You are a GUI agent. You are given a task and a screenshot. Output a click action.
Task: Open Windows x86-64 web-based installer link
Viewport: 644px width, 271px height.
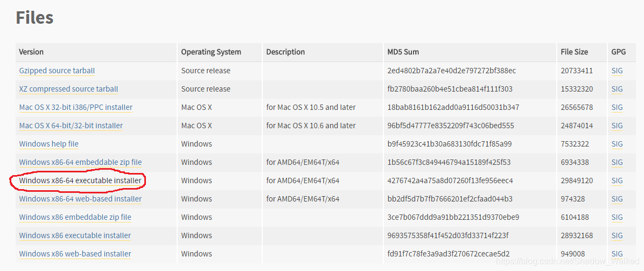(x=80, y=199)
